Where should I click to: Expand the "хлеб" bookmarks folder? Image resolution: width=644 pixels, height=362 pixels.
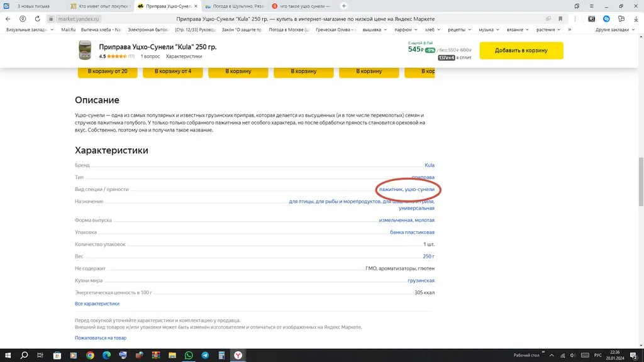(x=433, y=30)
